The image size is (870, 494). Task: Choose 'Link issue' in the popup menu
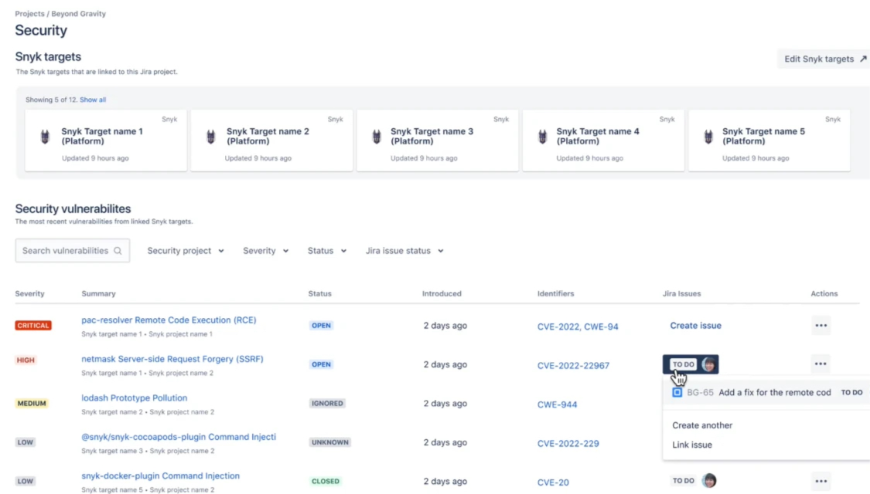pyautogui.click(x=692, y=445)
